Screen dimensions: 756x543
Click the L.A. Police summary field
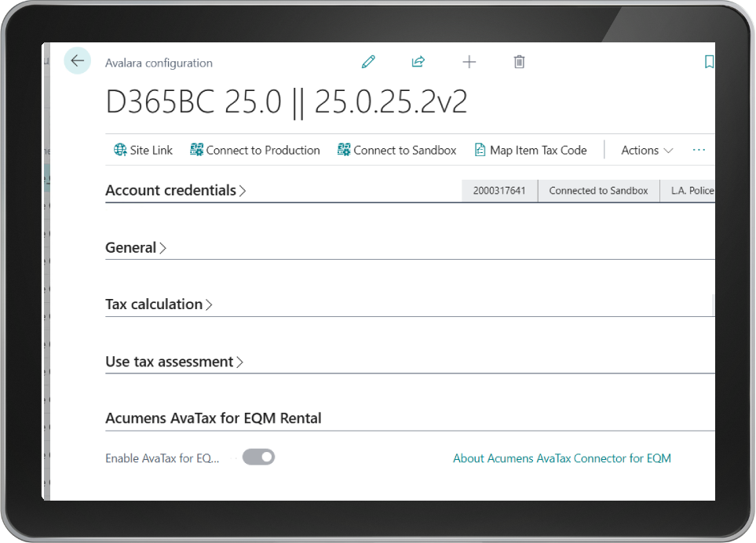click(688, 191)
